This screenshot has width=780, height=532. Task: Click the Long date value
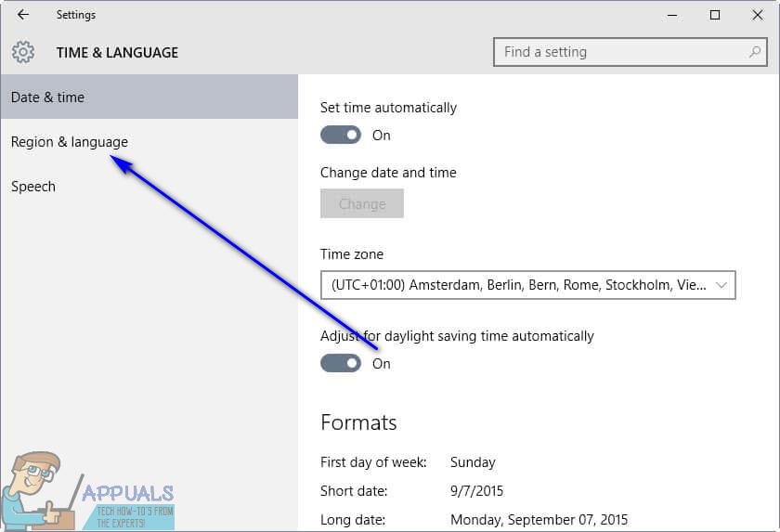point(539,520)
